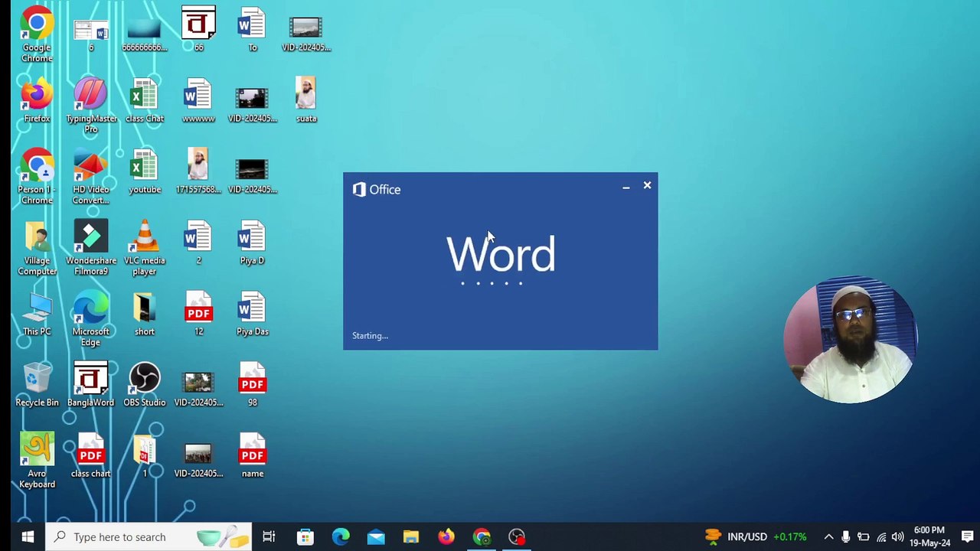980x551 pixels.
Task: Launch the Microsoft Edge desktop shortcut
Action: pos(90,319)
